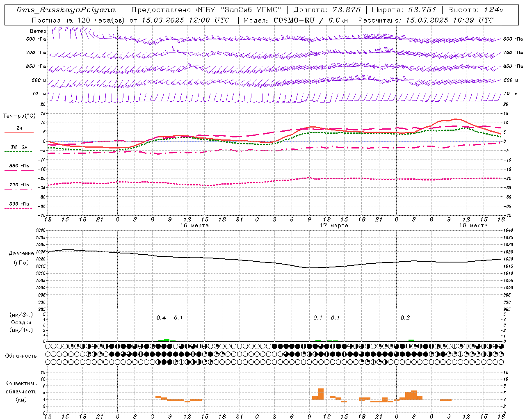Click the station title Oms_RusskayaPolyana
This screenshot has width=525, height=420.
[66, 10]
